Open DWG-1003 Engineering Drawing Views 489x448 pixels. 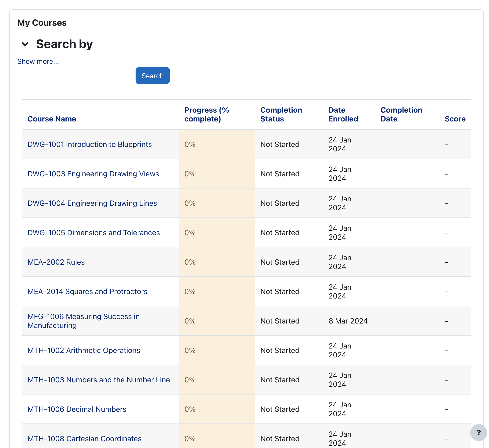[x=93, y=174]
